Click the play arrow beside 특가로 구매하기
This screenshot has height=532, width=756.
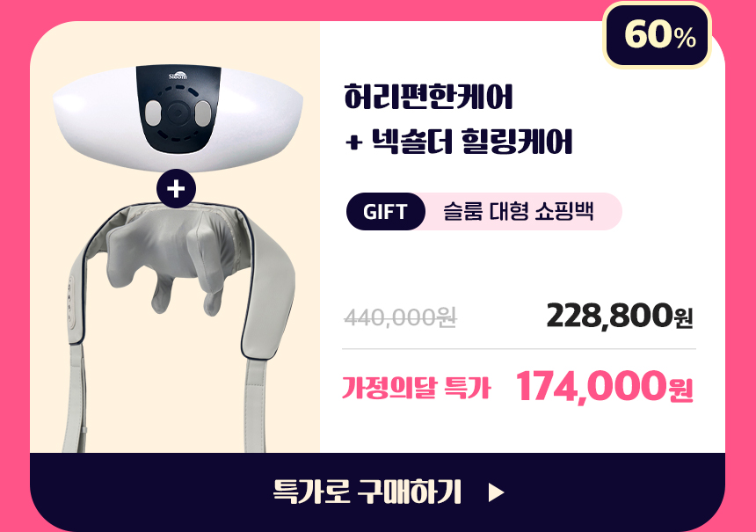[496, 493]
